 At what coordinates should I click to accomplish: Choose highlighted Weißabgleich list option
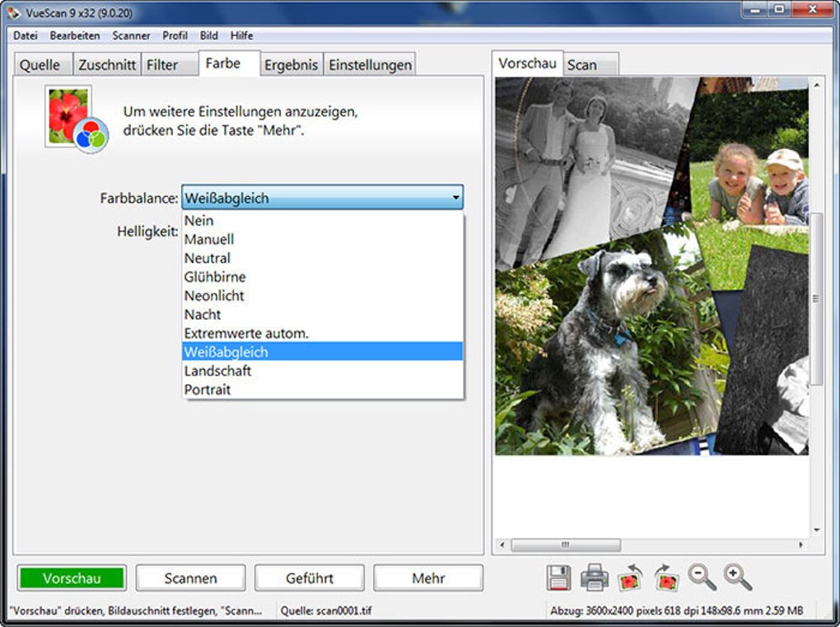tap(323, 352)
